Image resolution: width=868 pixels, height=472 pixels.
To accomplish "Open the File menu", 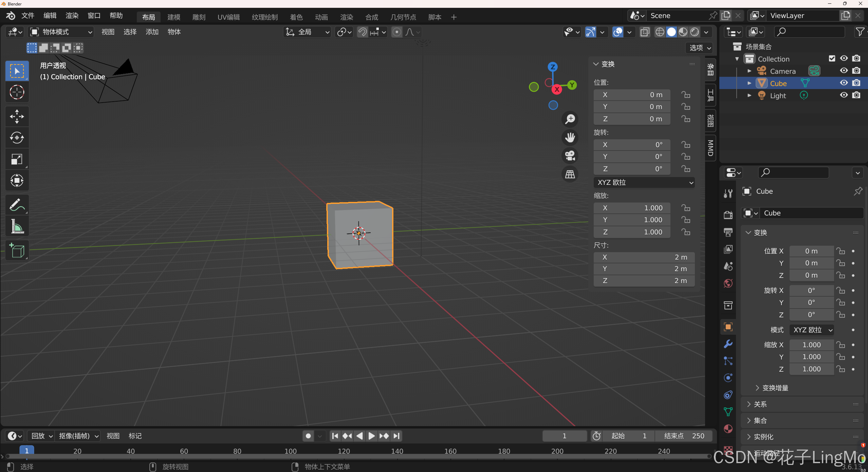I will click(x=27, y=16).
